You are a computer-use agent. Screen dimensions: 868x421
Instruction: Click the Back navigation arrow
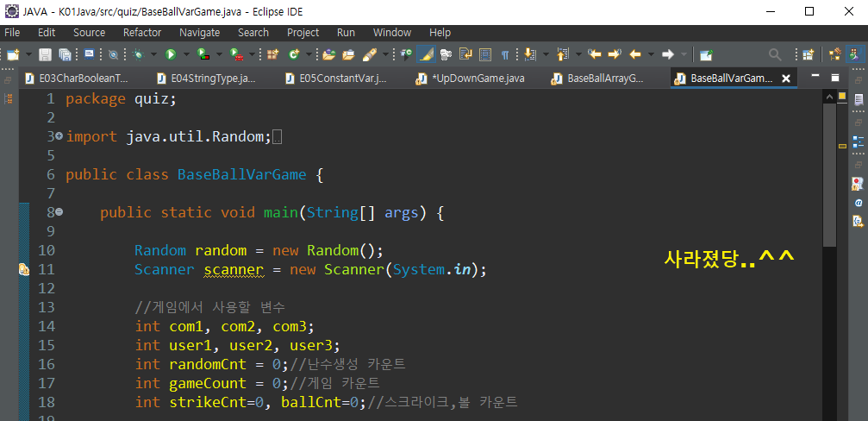[635, 54]
